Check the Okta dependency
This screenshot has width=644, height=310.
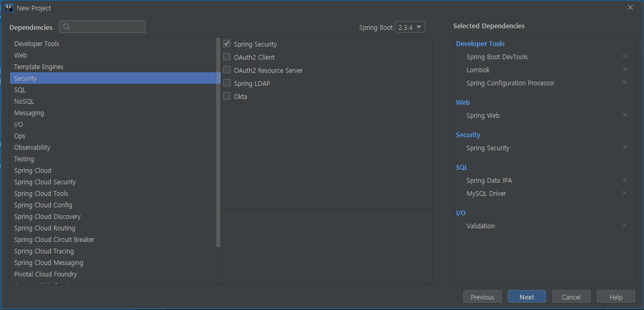tap(227, 96)
